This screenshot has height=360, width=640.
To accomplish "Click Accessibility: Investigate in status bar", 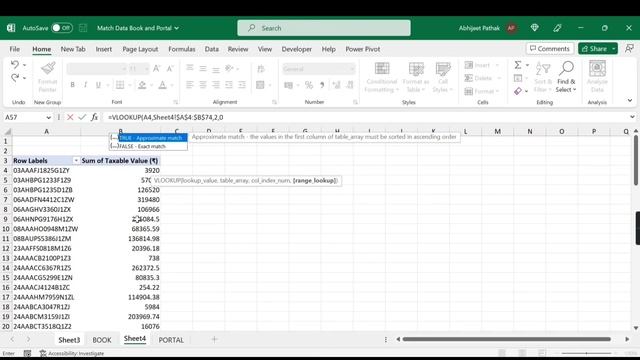I will [72, 353].
